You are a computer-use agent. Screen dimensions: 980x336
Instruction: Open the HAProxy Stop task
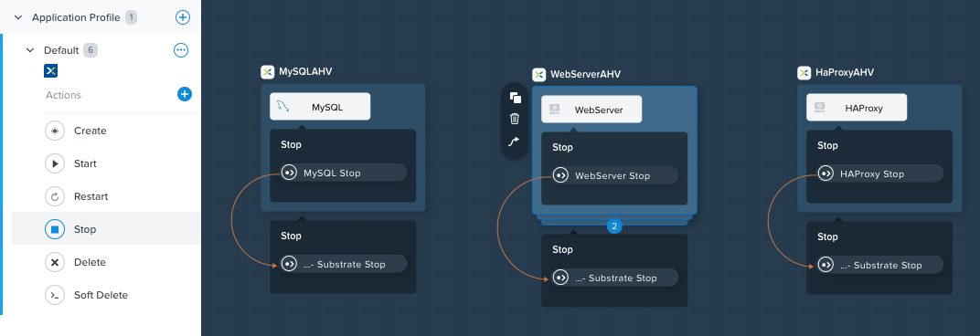(880, 173)
